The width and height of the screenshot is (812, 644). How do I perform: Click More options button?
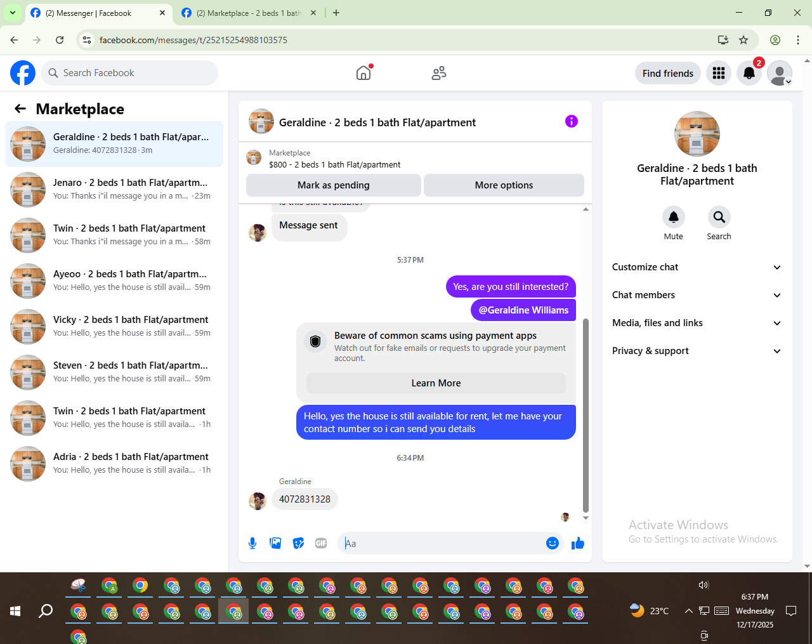pos(504,185)
